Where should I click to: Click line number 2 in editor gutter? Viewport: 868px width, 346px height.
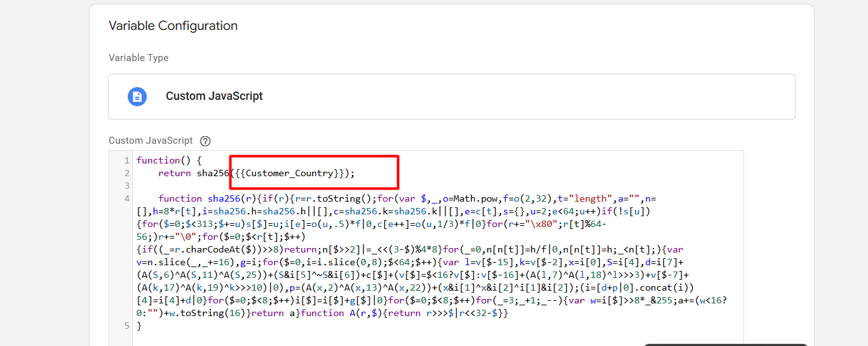click(127, 173)
